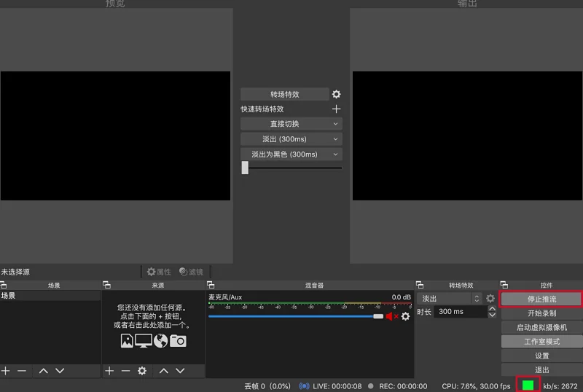This screenshot has width=583, height=392.
Task: Toggle 工作室模式 studio mode
Action: [x=541, y=342]
